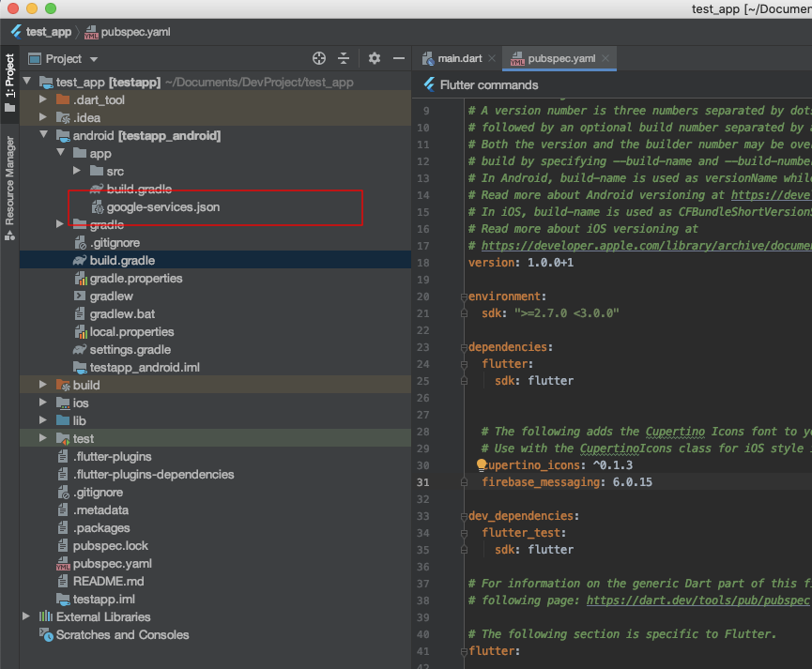
Task: Click the google-services.json file icon
Action: [x=98, y=207]
